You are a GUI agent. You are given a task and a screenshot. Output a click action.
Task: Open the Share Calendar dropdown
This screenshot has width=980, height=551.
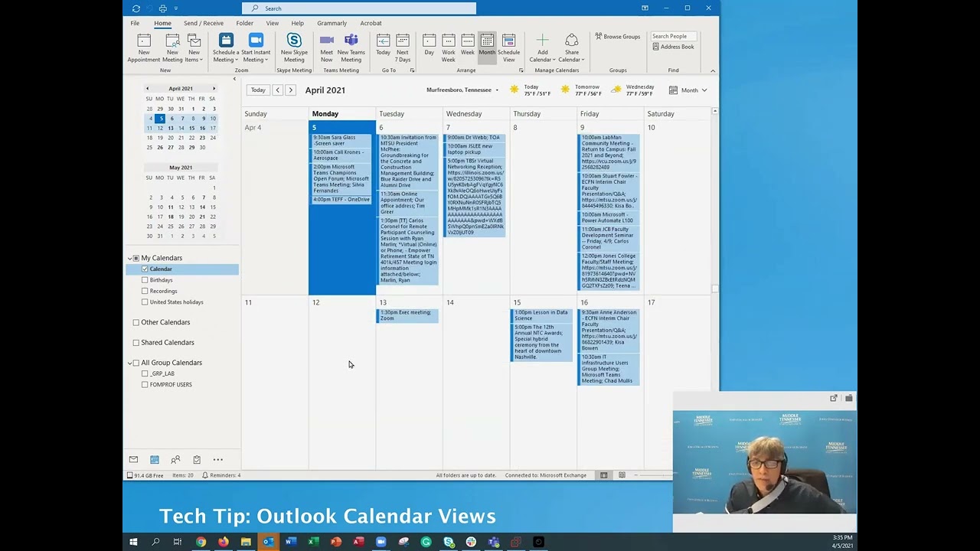(x=571, y=47)
